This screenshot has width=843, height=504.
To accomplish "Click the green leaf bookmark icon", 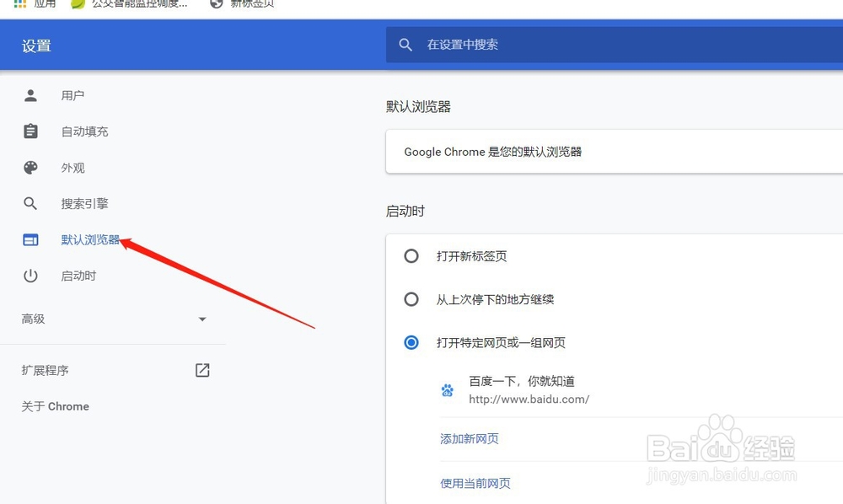I will click(x=78, y=3).
